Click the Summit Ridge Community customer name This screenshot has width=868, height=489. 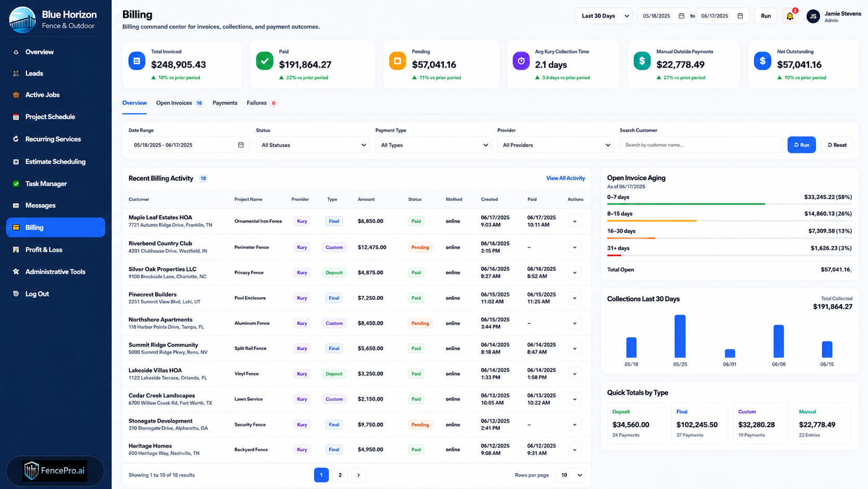pyautogui.click(x=163, y=345)
